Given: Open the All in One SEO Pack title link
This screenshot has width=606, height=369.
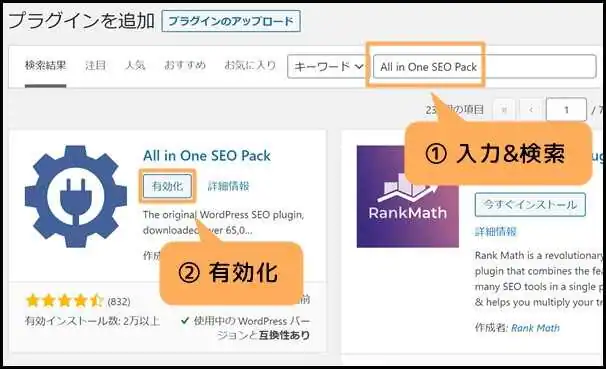Looking at the screenshot, I should pos(207,156).
